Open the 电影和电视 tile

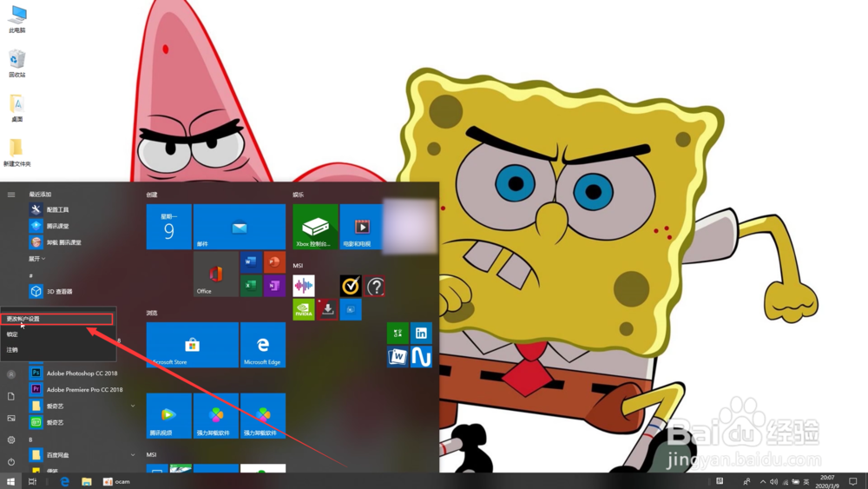[x=361, y=227]
